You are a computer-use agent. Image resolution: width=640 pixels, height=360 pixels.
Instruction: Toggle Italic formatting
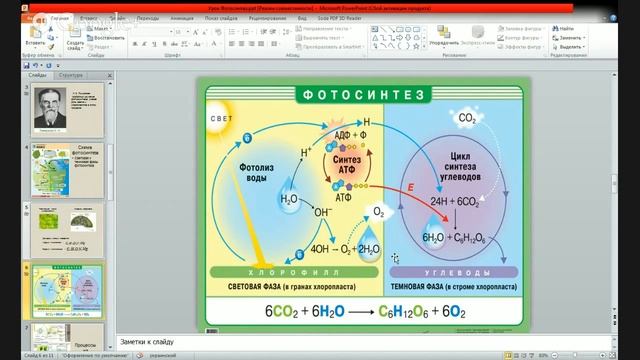click(144, 44)
